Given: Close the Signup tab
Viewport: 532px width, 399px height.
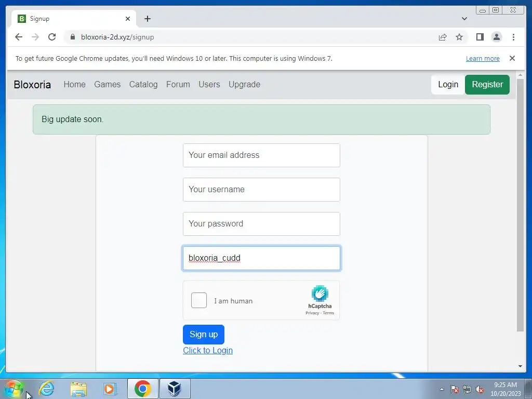Looking at the screenshot, I should pyautogui.click(x=128, y=19).
